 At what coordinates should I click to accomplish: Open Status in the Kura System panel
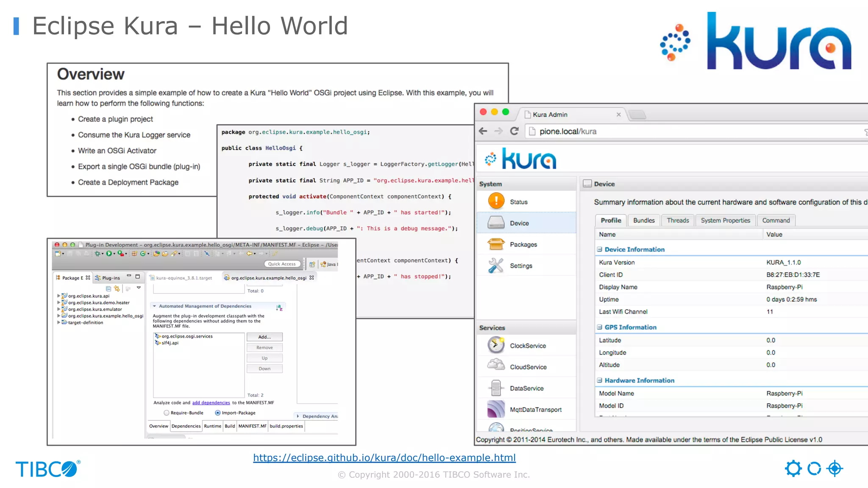(526, 202)
